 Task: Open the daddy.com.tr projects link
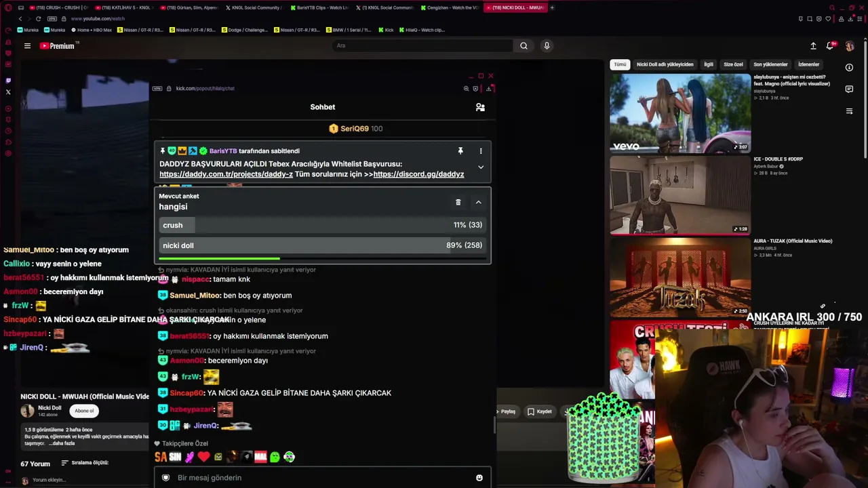coord(226,174)
